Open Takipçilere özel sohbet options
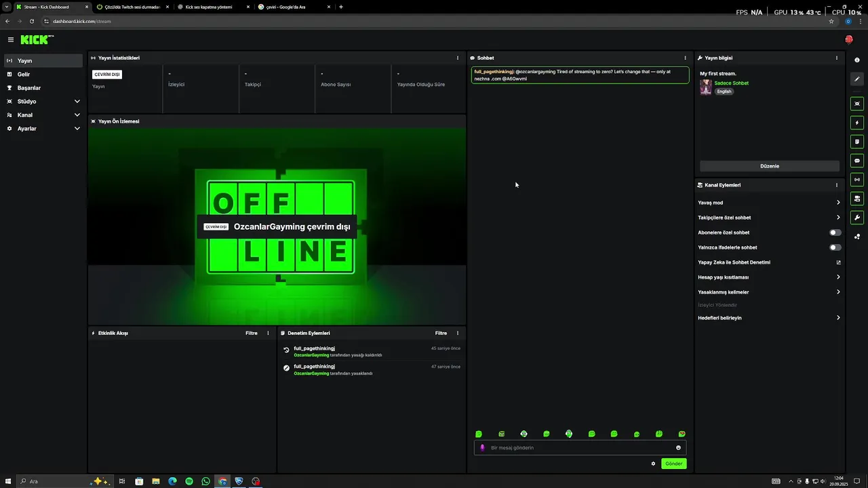 pyautogui.click(x=769, y=218)
